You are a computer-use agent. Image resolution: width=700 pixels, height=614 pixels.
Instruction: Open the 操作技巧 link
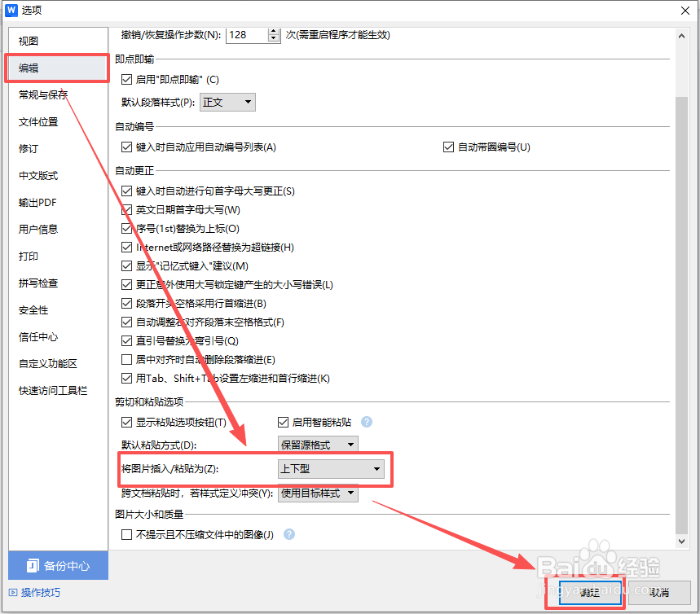(34, 593)
